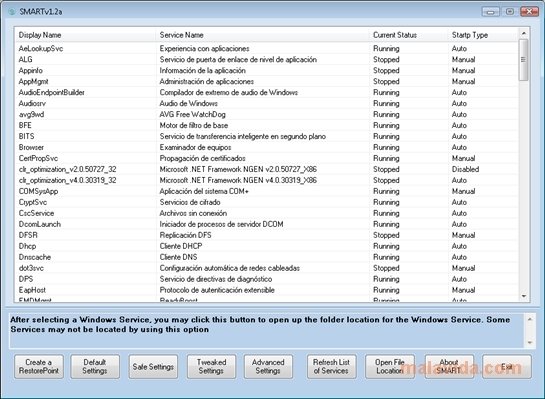Select the Browser service
This screenshot has width=545, height=399.
[267, 147]
